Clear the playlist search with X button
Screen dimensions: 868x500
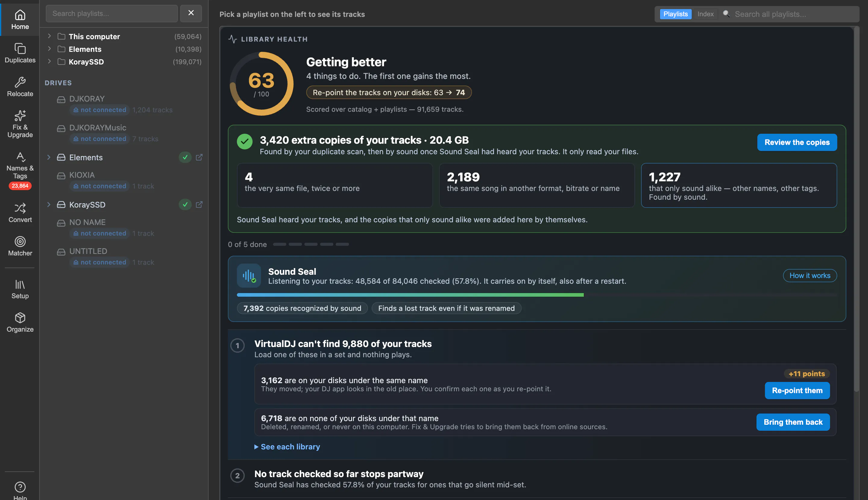(191, 13)
